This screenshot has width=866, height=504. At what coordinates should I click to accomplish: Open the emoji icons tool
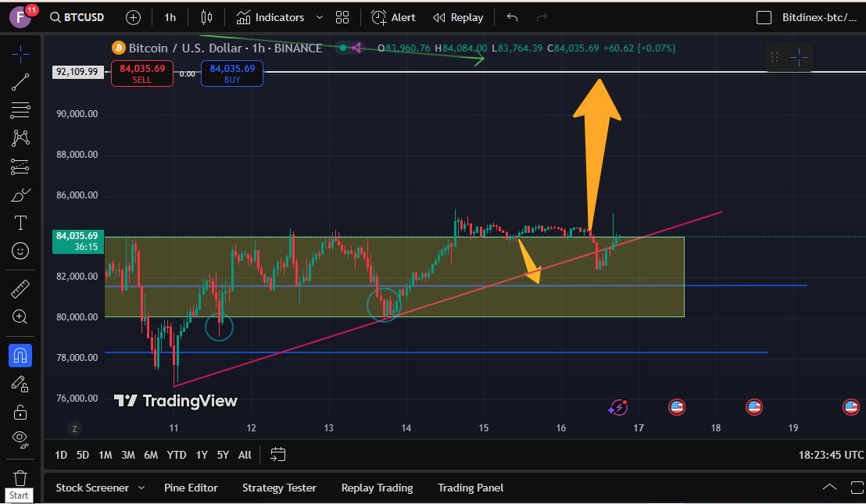click(20, 251)
